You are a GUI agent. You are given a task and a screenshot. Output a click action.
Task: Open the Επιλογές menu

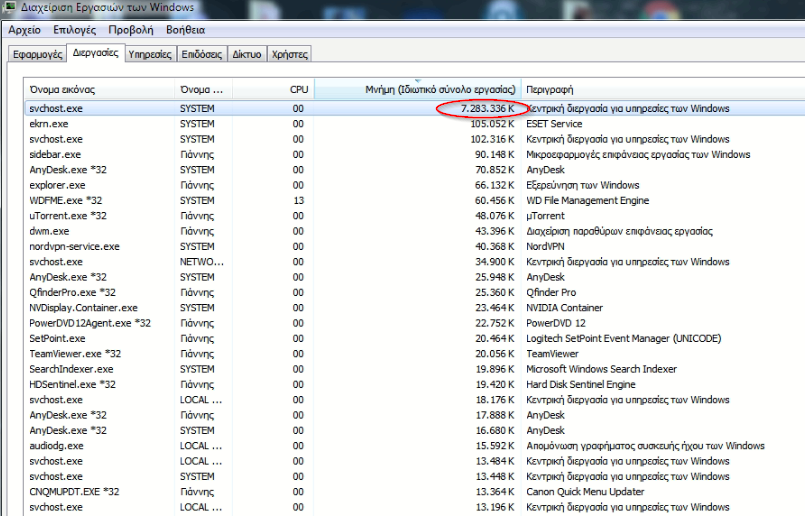(73, 30)
